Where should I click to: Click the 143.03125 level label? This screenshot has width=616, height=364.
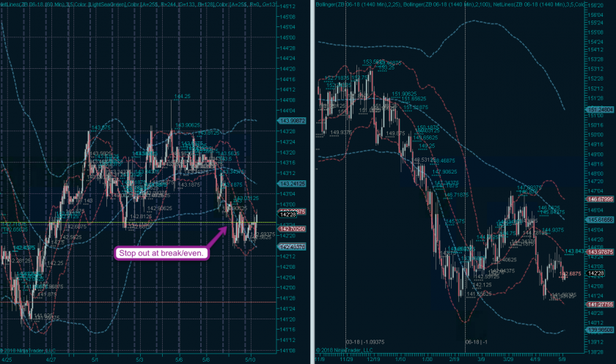246,198
